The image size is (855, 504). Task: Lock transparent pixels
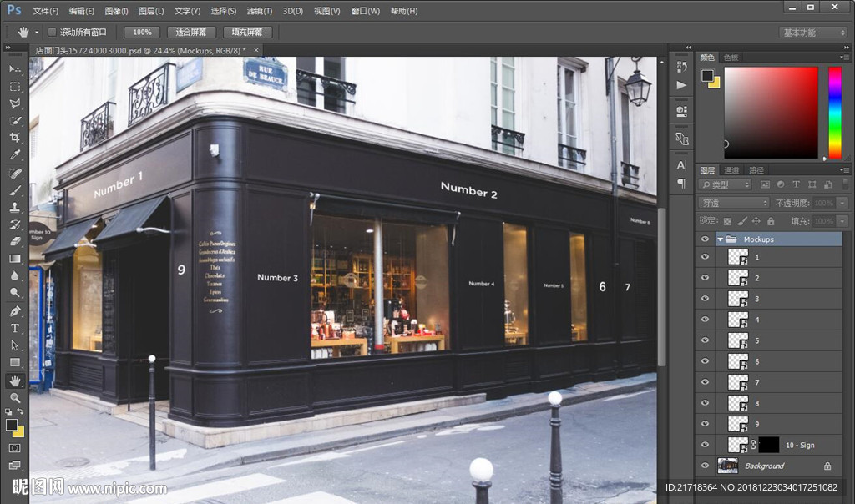point(727,221)
